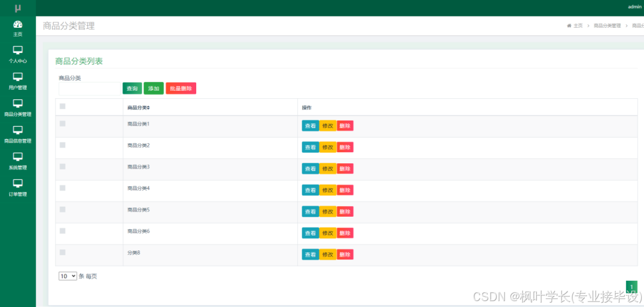This screenshot has height=307, width=644.
Task: Open the 用户管理 monitor icon
Action: pyautogui.click(x=18, y=77)
